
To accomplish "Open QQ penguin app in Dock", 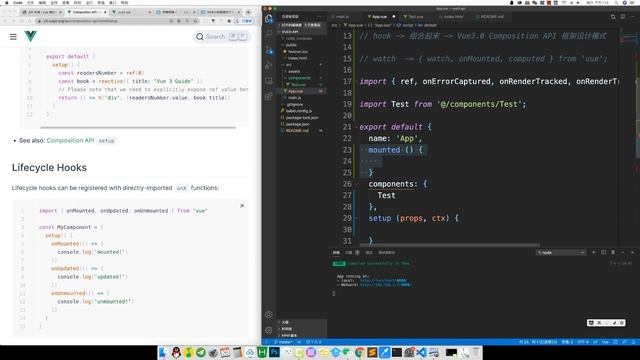I will tap(176, 352).
